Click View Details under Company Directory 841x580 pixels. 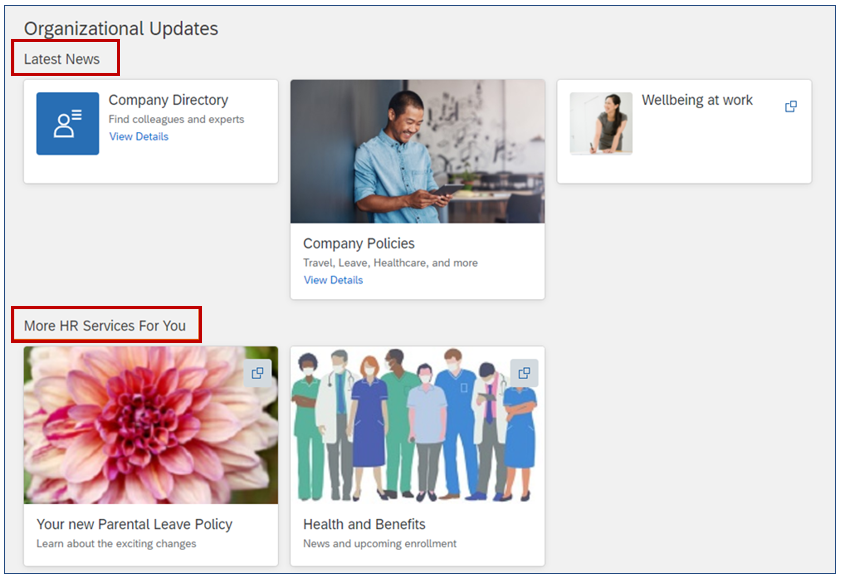[x=138, y=136]
